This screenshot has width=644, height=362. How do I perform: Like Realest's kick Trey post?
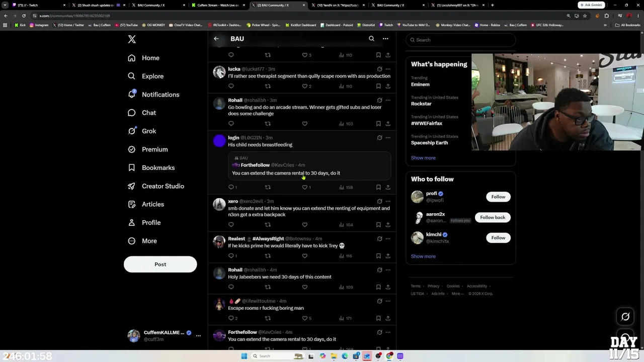304,256
